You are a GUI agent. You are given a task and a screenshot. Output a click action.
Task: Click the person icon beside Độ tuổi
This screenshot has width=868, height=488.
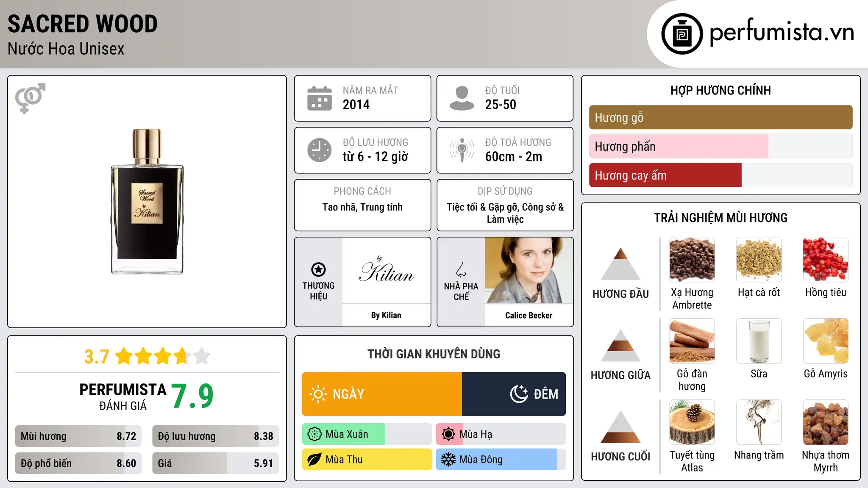pos(462,98)
